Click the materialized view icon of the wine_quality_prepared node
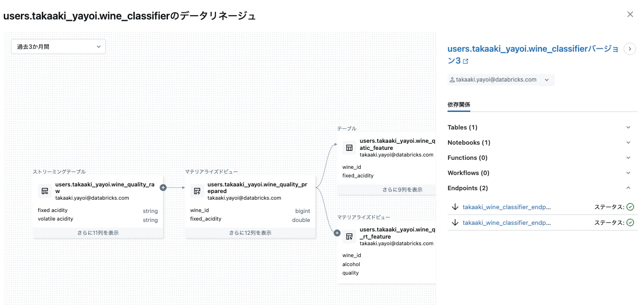The image size is (644, 305). [197, 191]
